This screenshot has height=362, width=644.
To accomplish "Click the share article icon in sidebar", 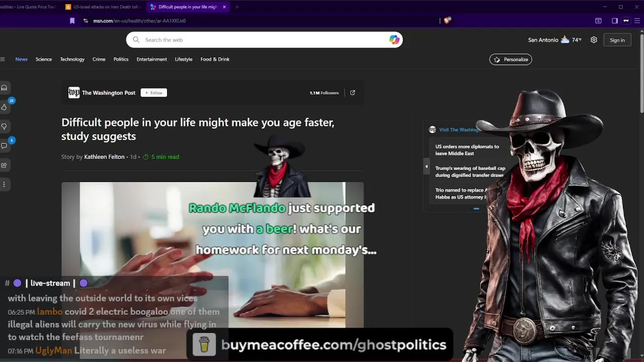I will [4, 165].
